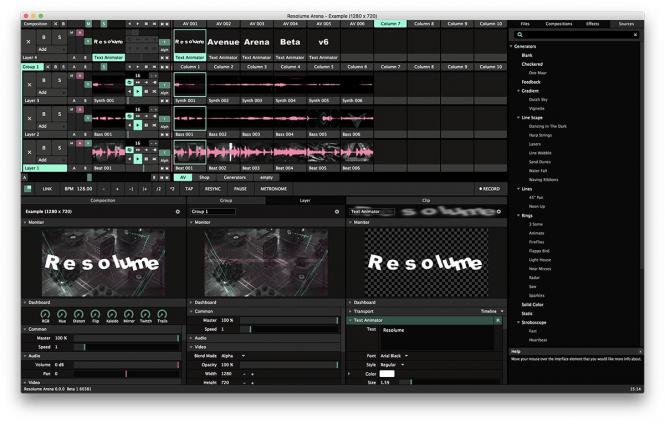The width and height of the screenshot is (665, 423).
Task: Click the Trails dashboard knob
Action: (162, 314)
